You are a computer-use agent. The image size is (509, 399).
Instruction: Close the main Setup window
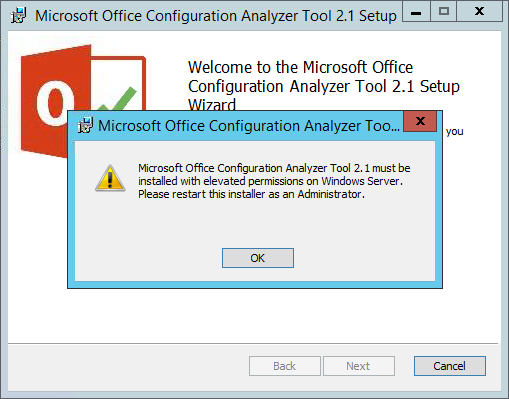(x=479, y=12)
